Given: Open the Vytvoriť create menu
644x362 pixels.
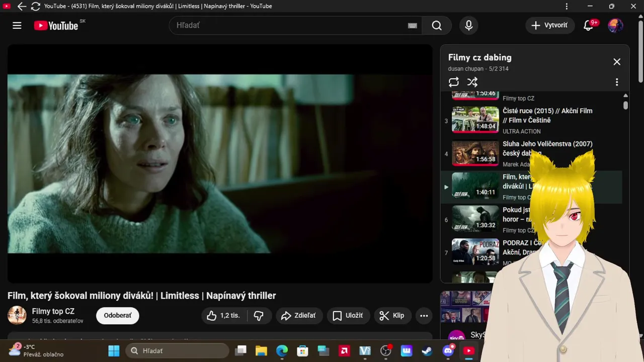Looking at the screenshot, I should click(x=550, y=25).
